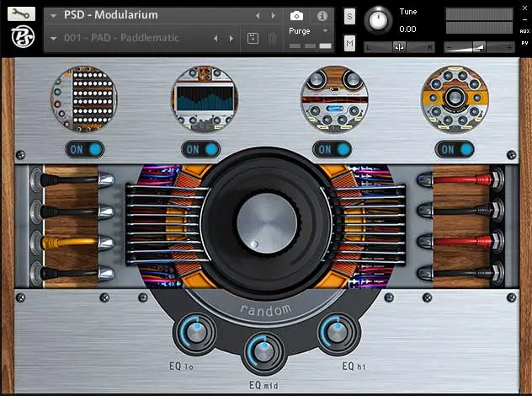Minimize the instrument view with the dash

(524, 19)
